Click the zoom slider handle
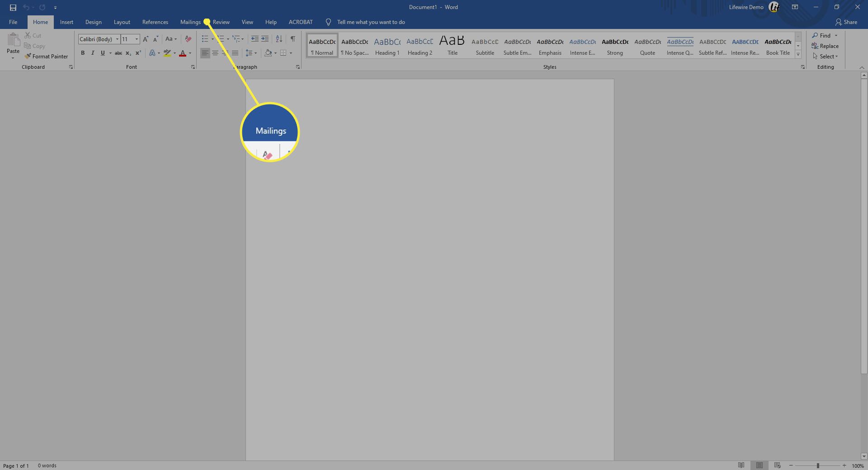Image resolution: width=868 pixels, height=470 pixels. pyautogui.click(x=818, y=465)
